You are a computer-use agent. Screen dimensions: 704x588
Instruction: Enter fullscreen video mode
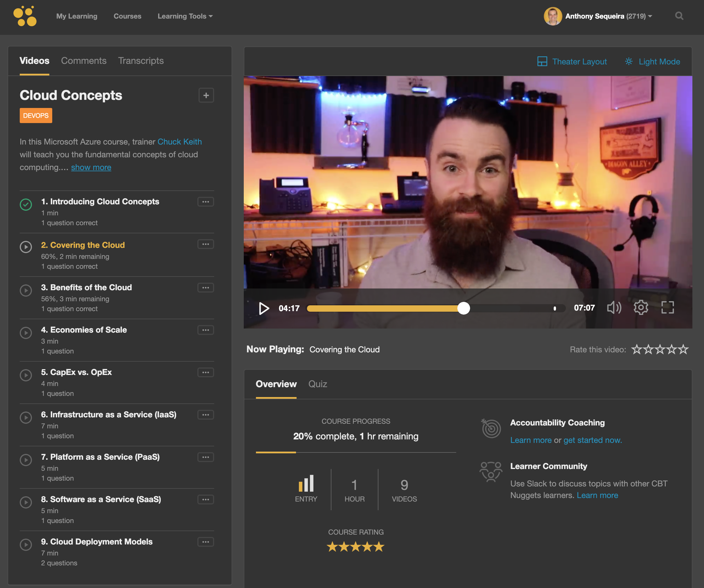pyautogui.click(x=667, y=307)
